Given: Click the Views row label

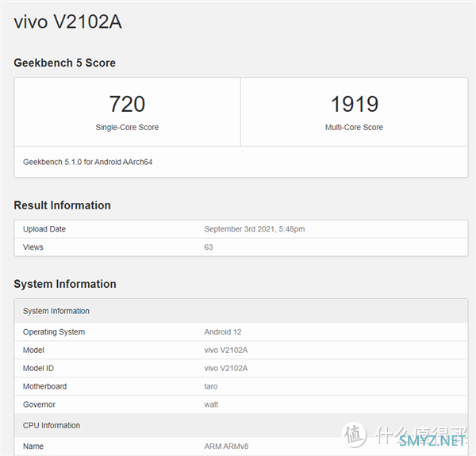Looking at the screenshot, I should 33,247.
